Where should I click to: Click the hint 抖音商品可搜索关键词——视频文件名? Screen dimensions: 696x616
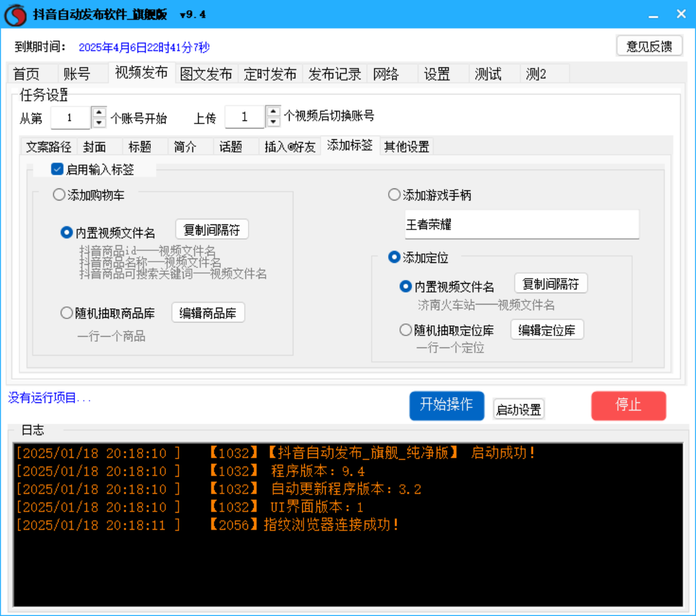coord(173,274)
